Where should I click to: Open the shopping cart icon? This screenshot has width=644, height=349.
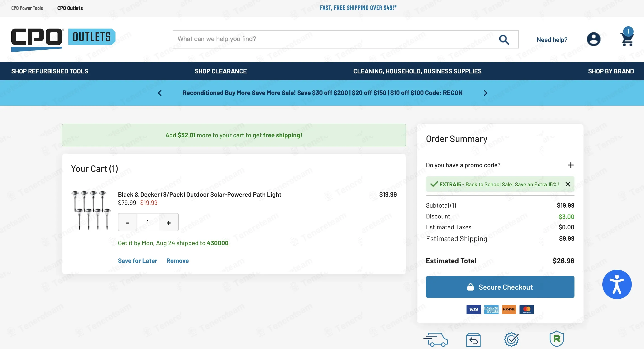pos(627,37)
